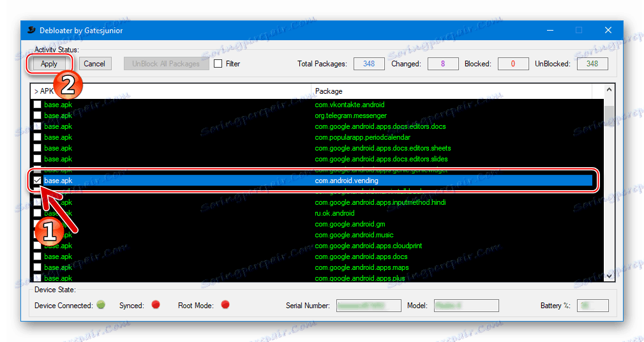Tick checkbox for docs.editors.slides package
The width and height of the screenshot is (644, 342).
tap(38, 159)
